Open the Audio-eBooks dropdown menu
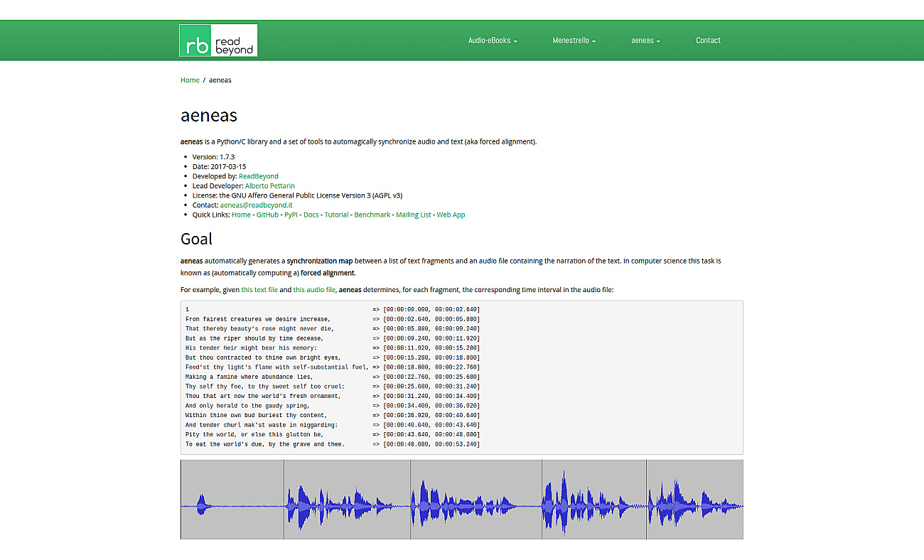Screen dimensions: 924x560 click(493, 41)
